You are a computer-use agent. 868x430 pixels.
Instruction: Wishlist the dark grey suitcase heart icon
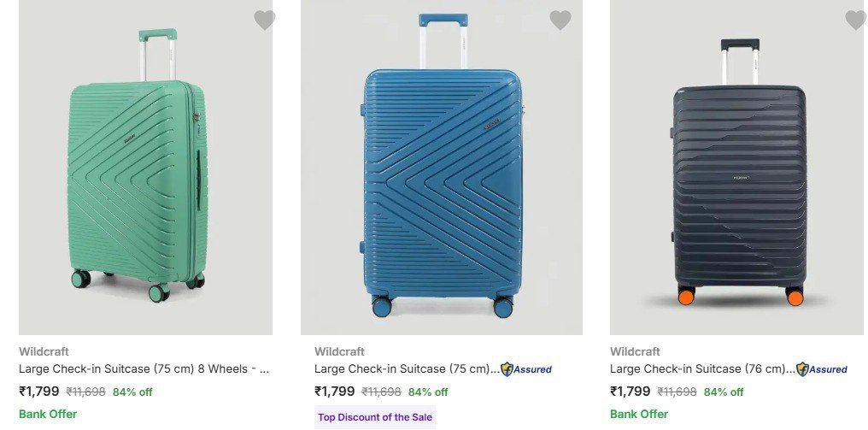tap(855, 20)
